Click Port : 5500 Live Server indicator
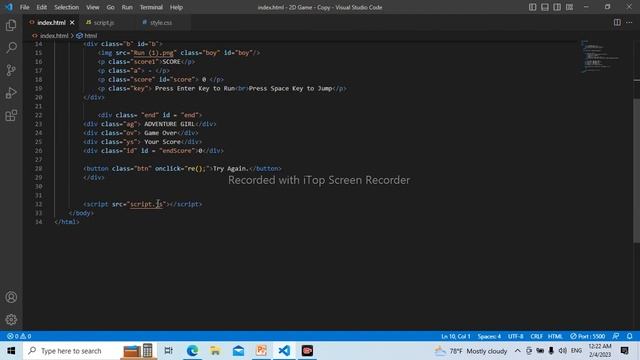 (587, 336)
